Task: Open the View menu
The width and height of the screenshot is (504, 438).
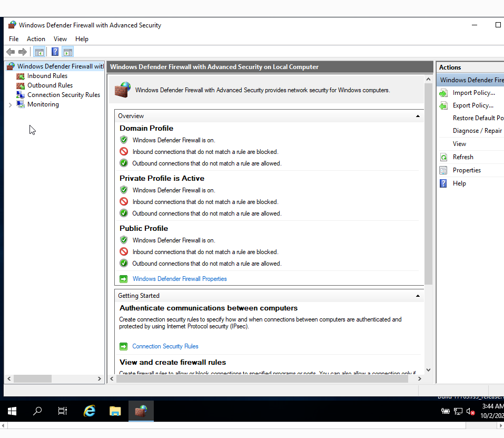Action: coord(60,39)
